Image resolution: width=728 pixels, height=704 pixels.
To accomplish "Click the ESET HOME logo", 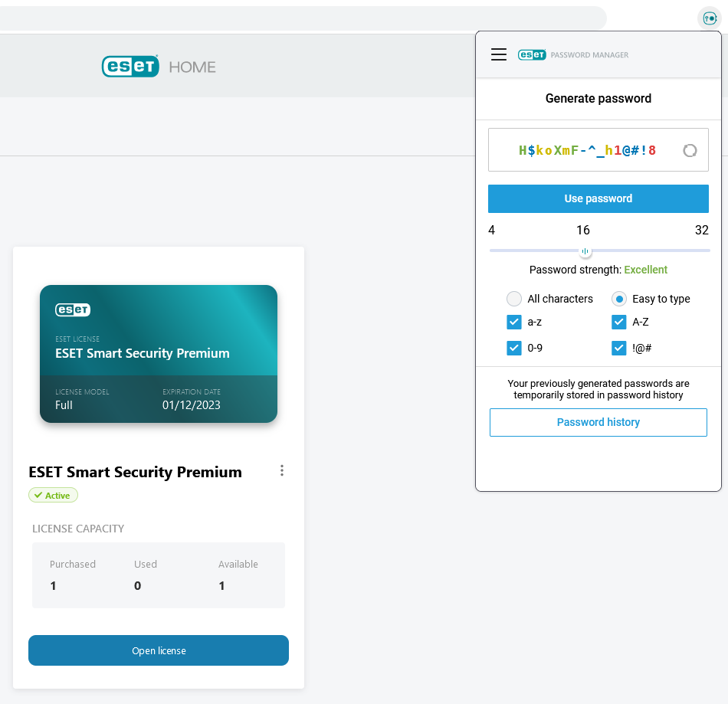I will [x=159, y=67].
